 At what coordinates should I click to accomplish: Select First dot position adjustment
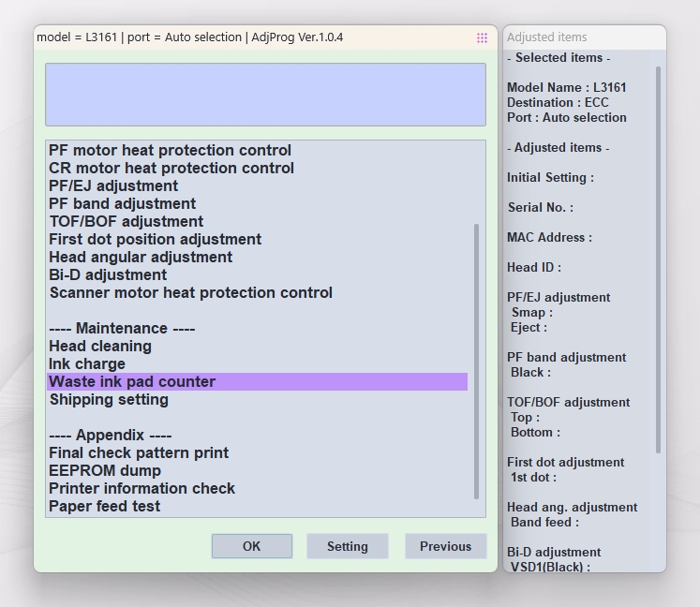tap(156, 239)
